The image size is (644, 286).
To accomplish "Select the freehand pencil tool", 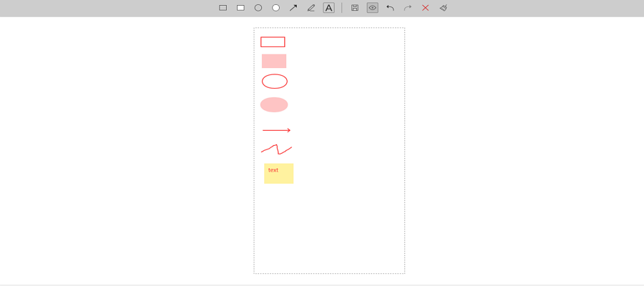I will tap(311, 8).
